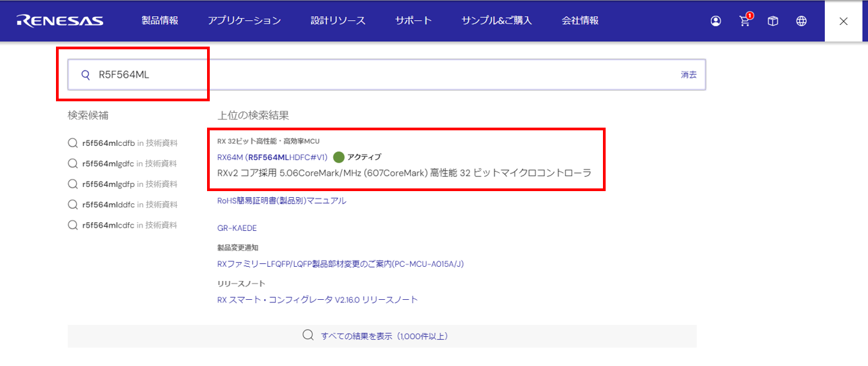Viewport: 868px width, 366px height.
Task: Open RX スマート・コンフィグレータ V2.16.0 リリースノート
Action: click(318, 300)
